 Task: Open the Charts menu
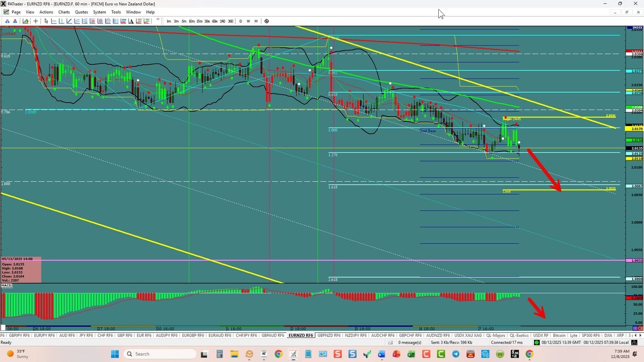point(64,12)
